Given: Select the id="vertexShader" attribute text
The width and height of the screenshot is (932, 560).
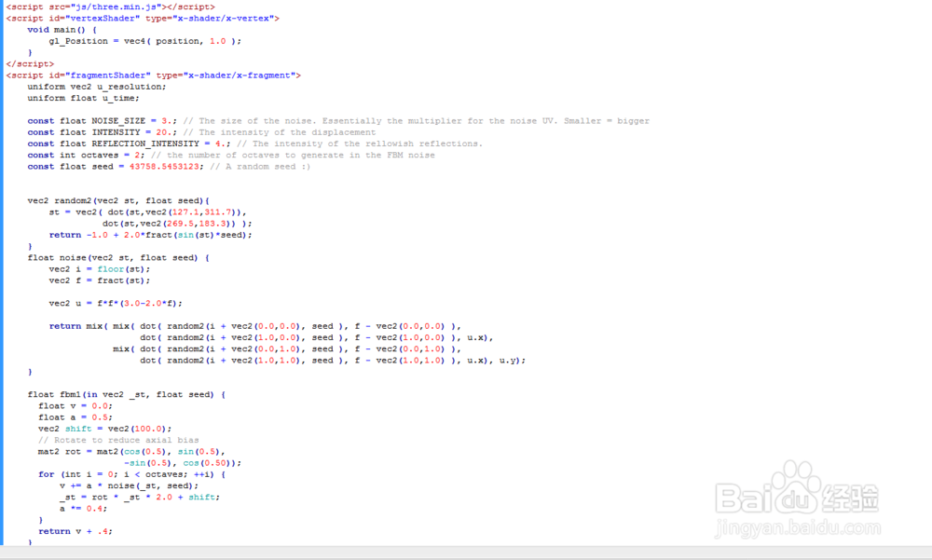Looking at the screenshot, I should (x=94, y=19).
